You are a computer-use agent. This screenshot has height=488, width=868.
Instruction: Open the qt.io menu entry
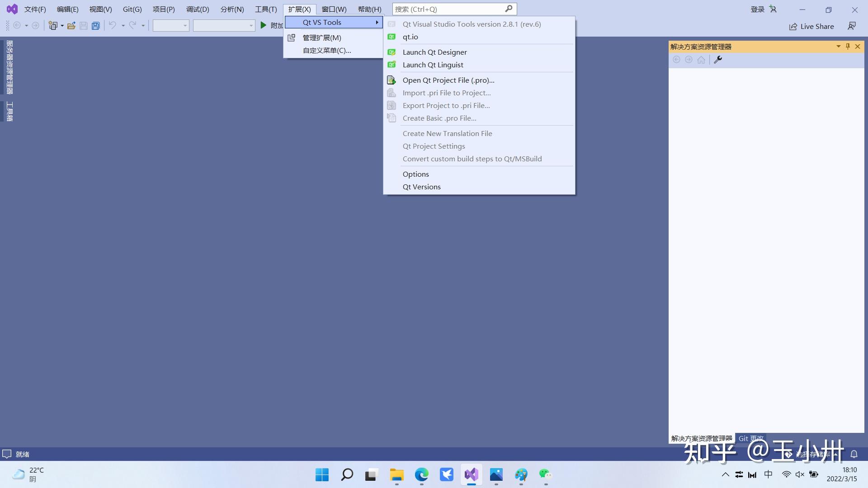coord(479,37)
